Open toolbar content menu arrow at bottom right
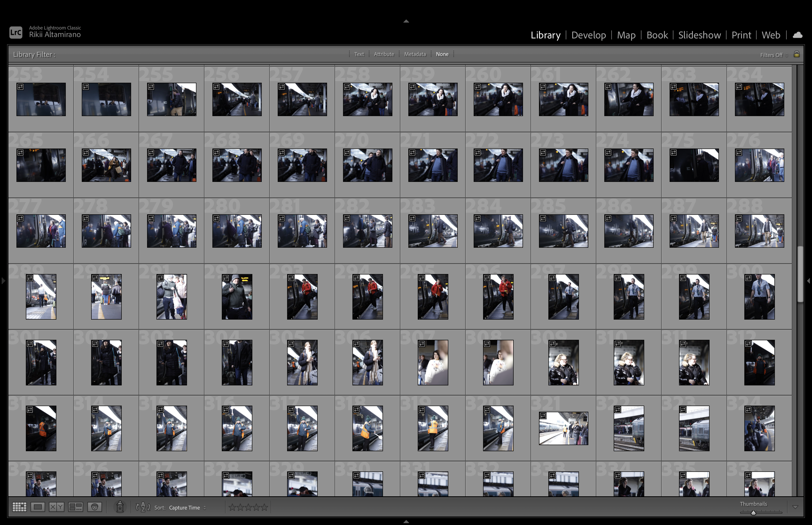This screenshot has height=525, width=812. 795,507
